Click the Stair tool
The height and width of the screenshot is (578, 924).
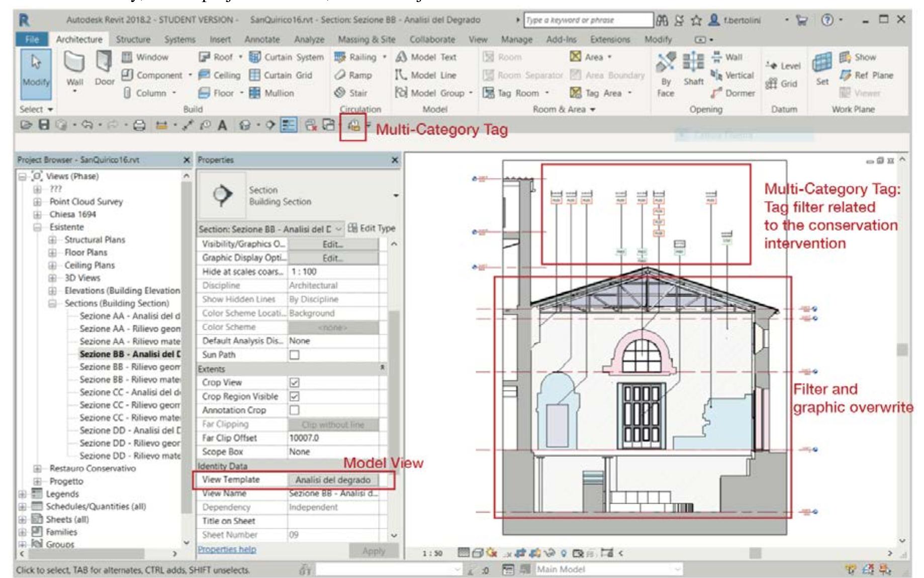[351, 93]
